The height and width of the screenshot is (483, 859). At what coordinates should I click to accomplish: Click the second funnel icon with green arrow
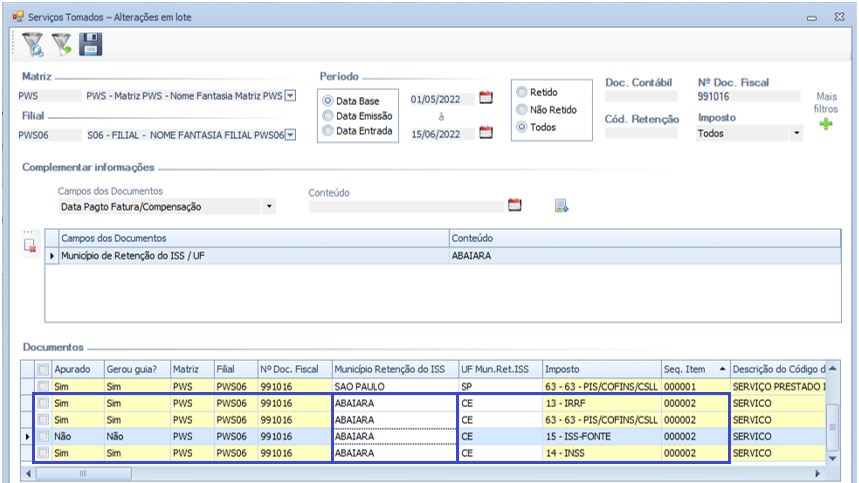coord(62,43)
